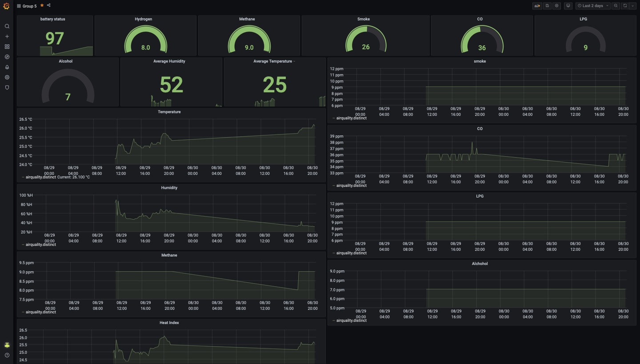The height and width of the screenshot is (364, 640).
Task: Click the Save dashboard icon
Action: pos(547,6)
